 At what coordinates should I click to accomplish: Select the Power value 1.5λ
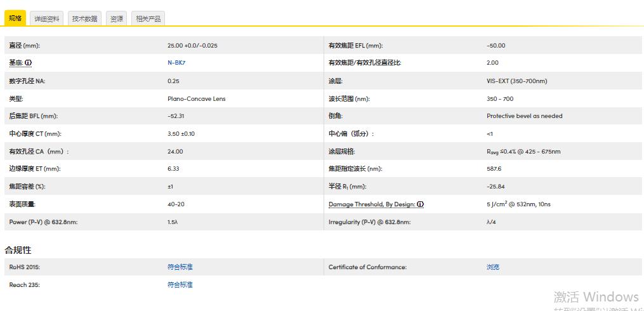[x=172, y=222]
